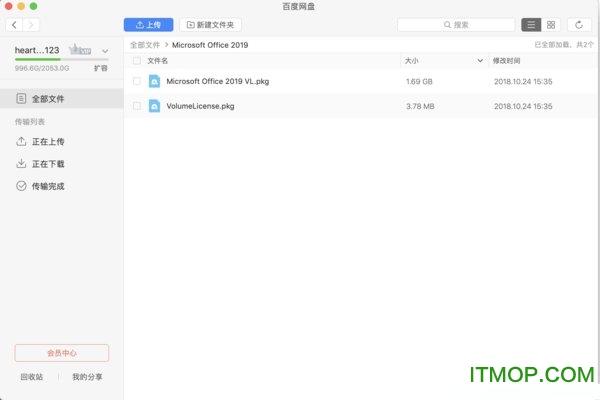The width and height of the screenshot is (600, 400).
Task: Expand the heart...123 account dropdown
Action: (x=105, y=51)
